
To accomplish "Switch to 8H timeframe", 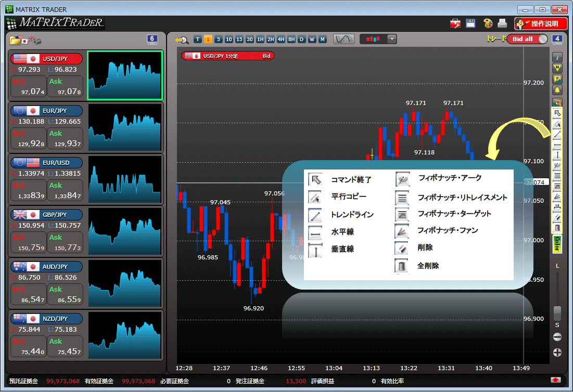I will pos(291,40).
